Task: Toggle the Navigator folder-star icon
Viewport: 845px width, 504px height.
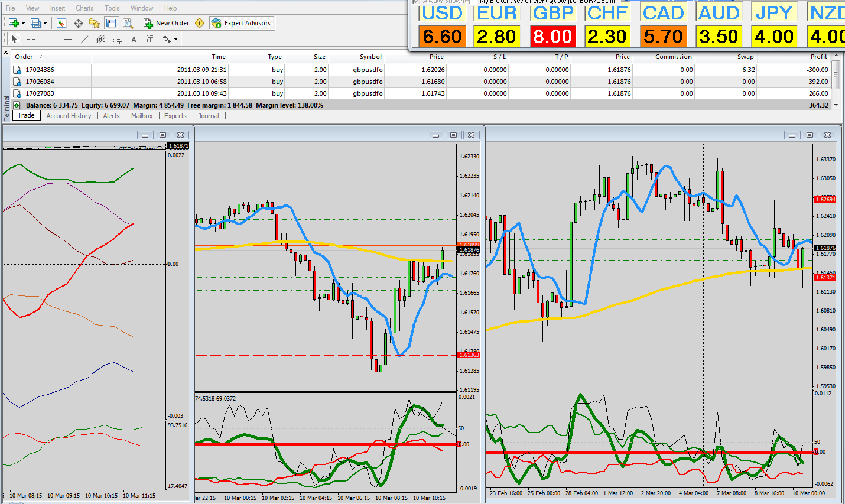Action: [95, 23]
